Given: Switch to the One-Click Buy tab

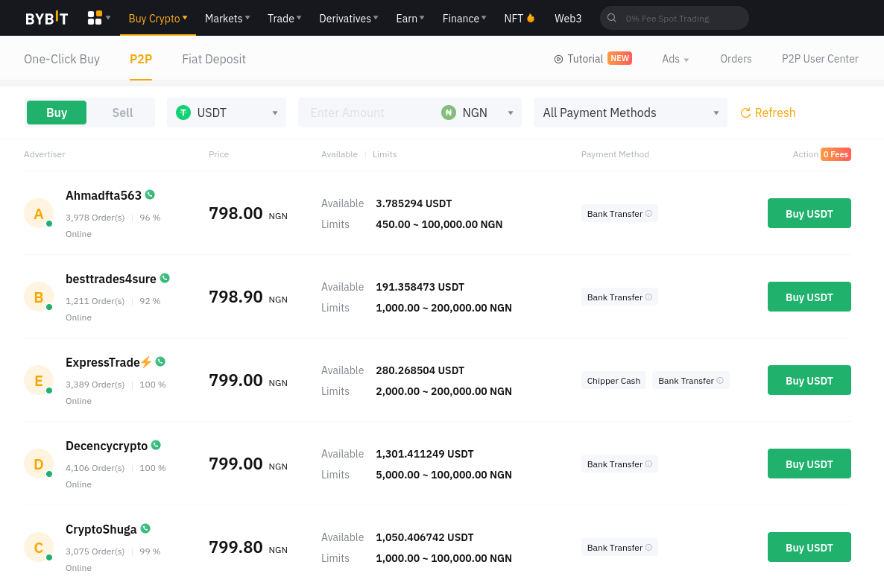Looking at the screenshot, I should [61, 59].
